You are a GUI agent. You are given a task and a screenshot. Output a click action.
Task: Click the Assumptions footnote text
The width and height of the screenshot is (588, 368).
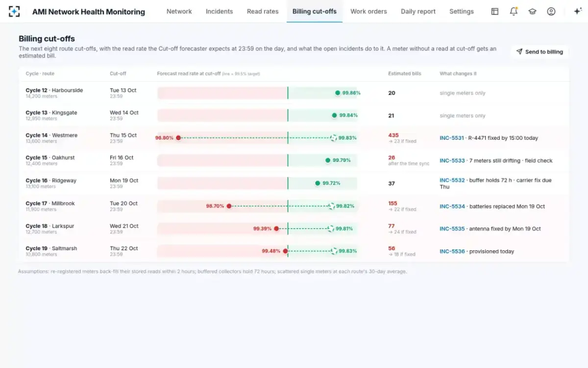click(212, 271)
